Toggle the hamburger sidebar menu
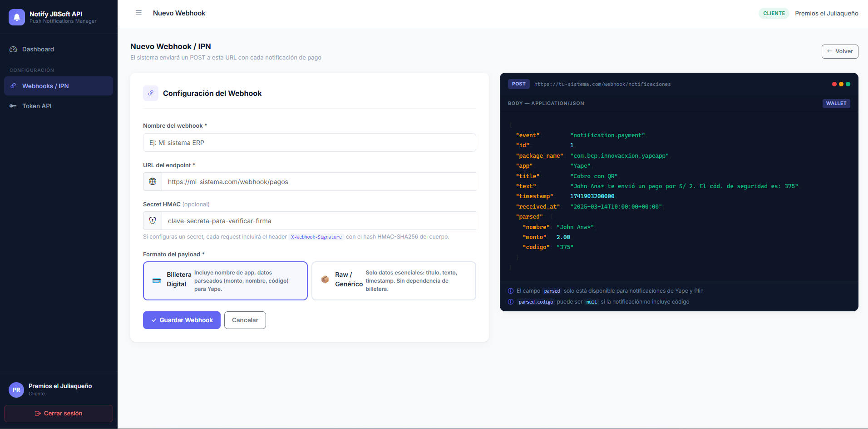The image size is (868, 429). pos(138,13)
